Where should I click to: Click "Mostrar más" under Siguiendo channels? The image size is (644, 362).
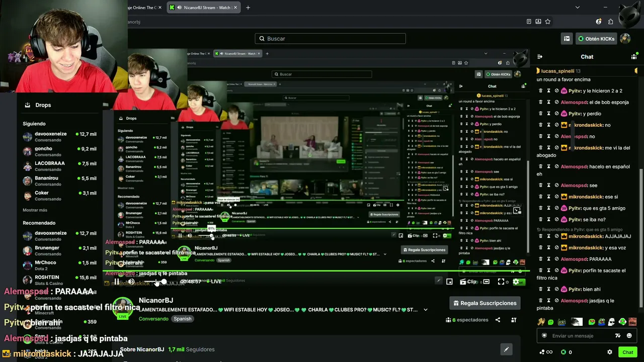point(35,210)
